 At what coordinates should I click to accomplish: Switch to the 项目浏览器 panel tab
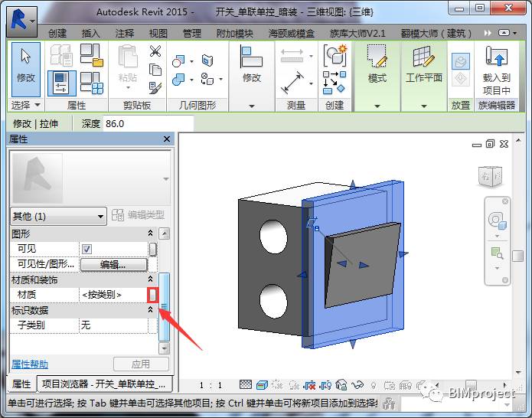pos(104,384)
